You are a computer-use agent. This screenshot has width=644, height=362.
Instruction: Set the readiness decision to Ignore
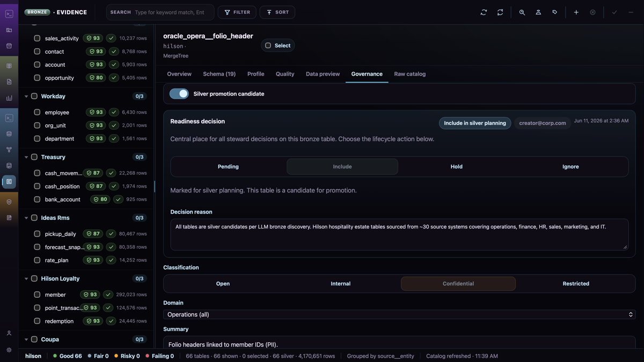tap(570, 167)
